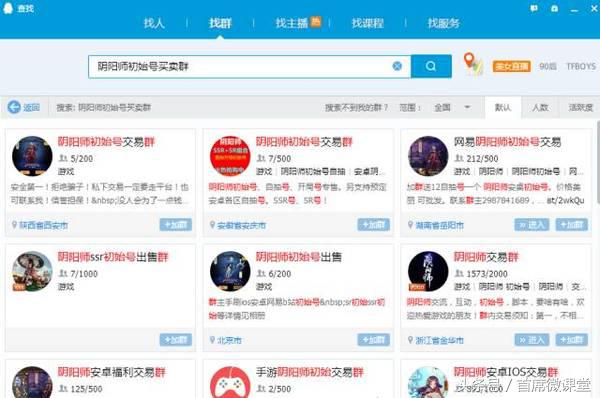Open the 阴阳师安卓福利交易群 title
This screenshot has height=398, width=600.
[111, 372]
